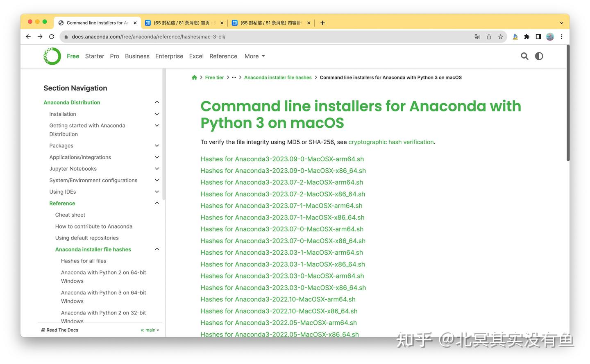Screen dimensions: 590x364
Task: Open Chrome's three-dot settings menu
Action: click(x=562, y=36)
